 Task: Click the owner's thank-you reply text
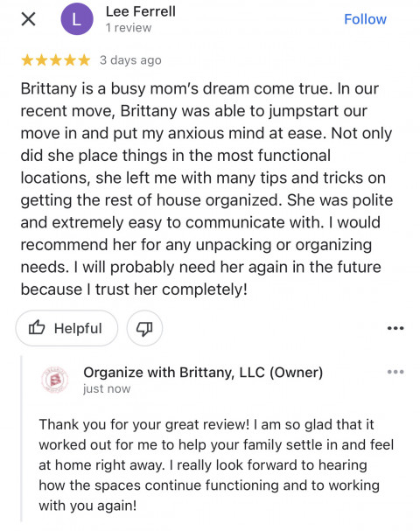coord(216,465)
